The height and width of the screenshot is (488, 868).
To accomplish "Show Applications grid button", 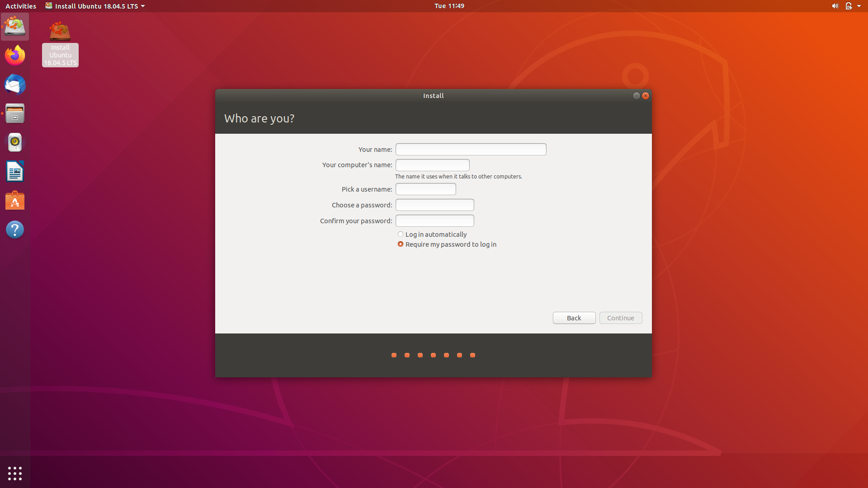I will (x=15, y=473).
